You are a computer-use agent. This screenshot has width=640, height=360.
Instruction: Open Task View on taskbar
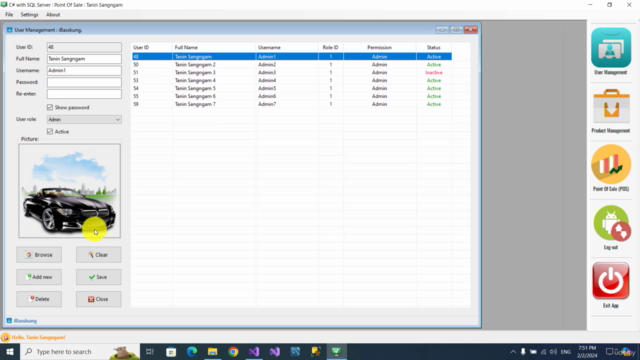[150, 351]
